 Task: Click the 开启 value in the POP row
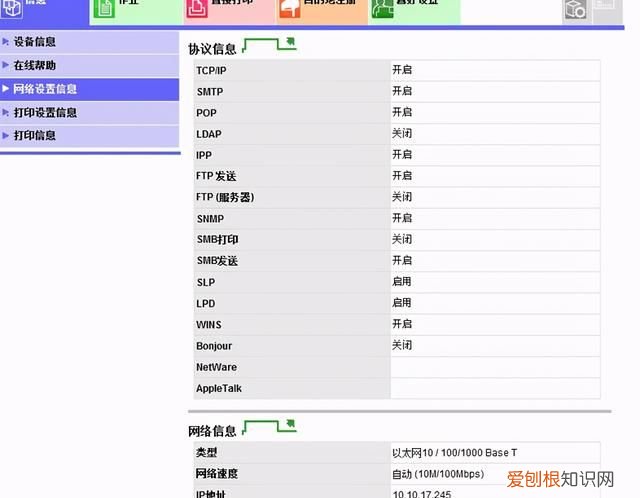point(402,112)
